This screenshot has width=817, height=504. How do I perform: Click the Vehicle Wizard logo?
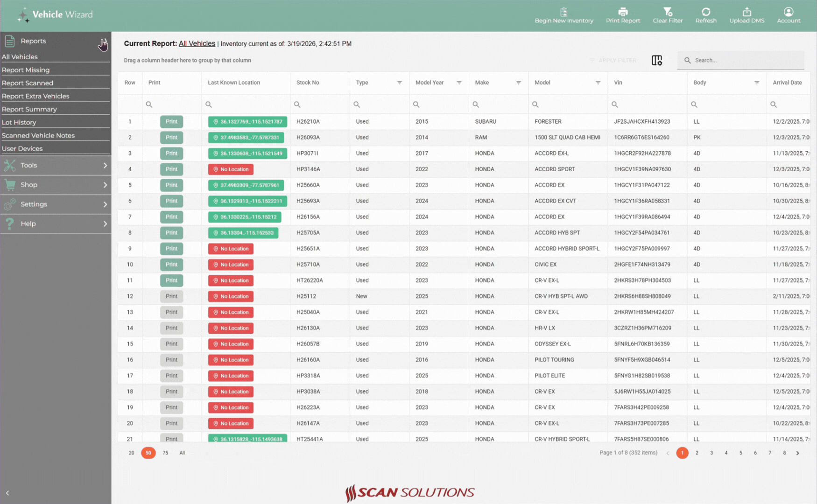click(x=55, y=15)
